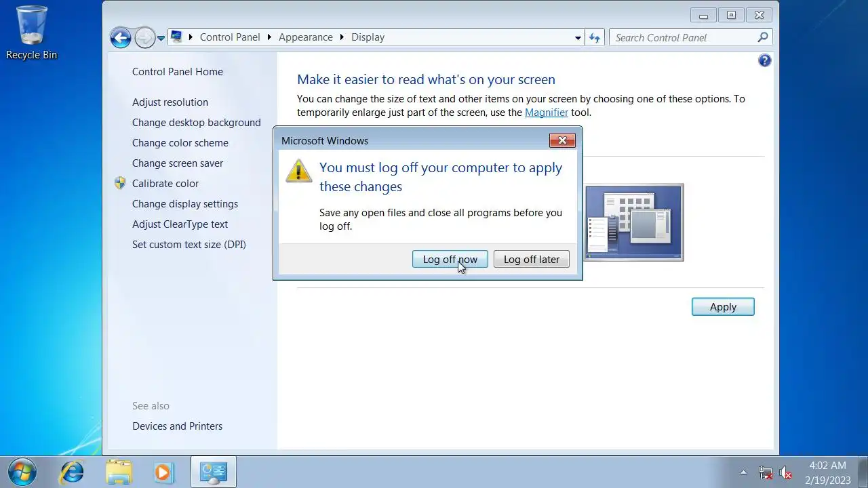Screen dimensions: 868x488
Task: Click the network tray icon
Action: [x=766, y=472]
